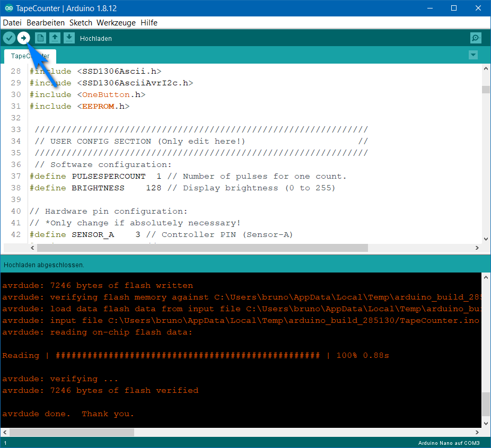Click the editor vertical scrollbar up arrow
491x448 pixels.
[486, 68]
